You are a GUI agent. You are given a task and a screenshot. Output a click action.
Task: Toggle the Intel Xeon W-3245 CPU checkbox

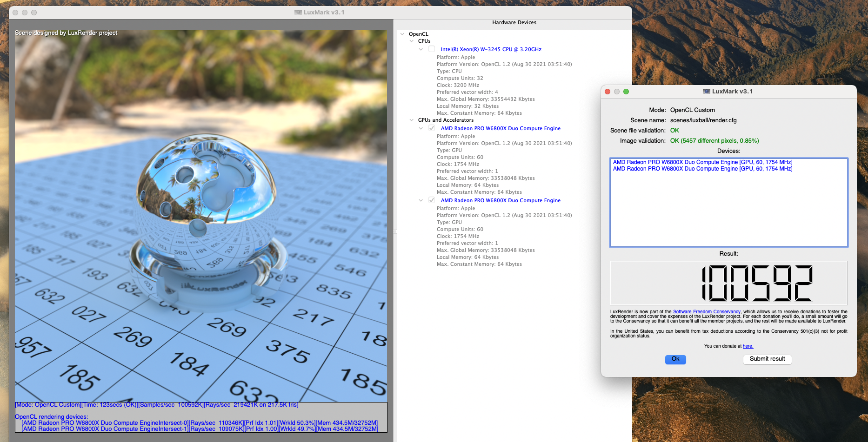(x=432, y=49)
